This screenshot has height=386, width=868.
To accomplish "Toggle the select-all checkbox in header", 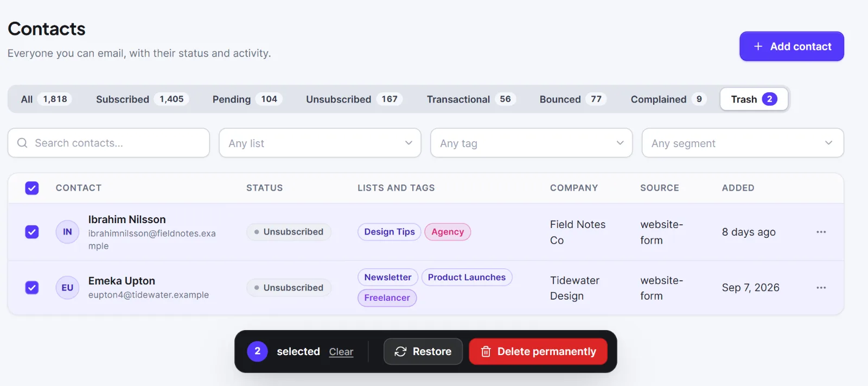I will [32, 188].
